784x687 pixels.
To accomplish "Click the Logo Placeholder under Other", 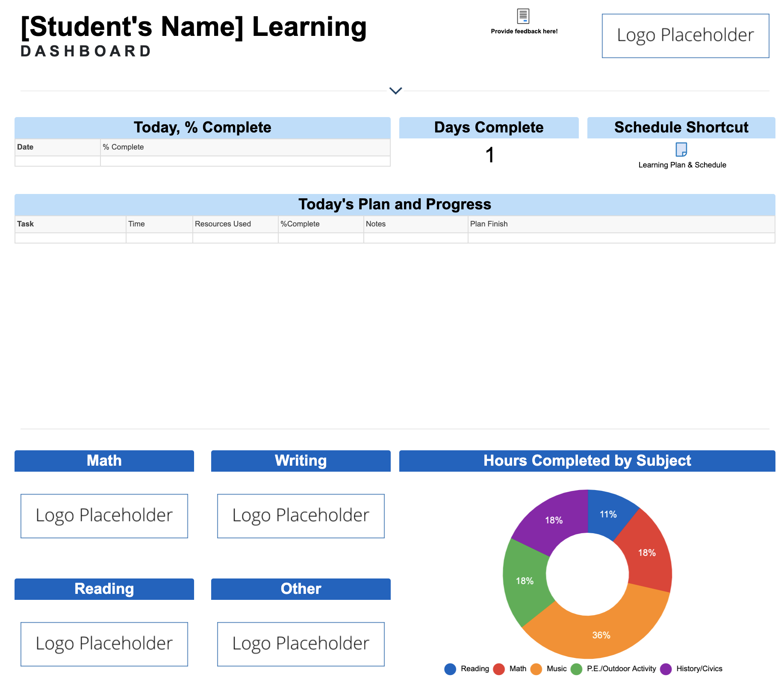I will [x=301, y=644].
